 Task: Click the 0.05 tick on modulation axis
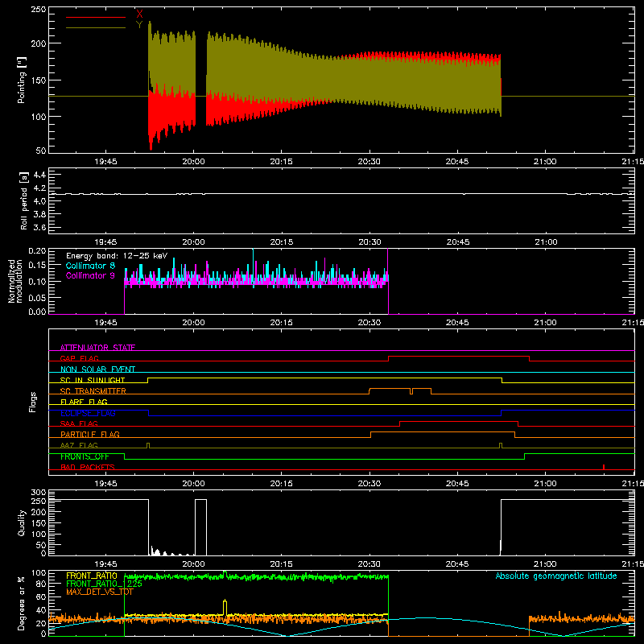37,297
